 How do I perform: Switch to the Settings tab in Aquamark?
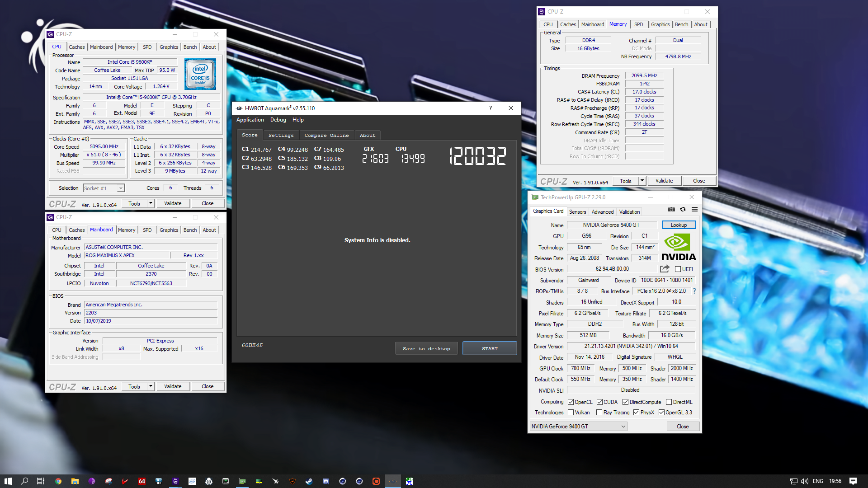click(x=281, y=135)
